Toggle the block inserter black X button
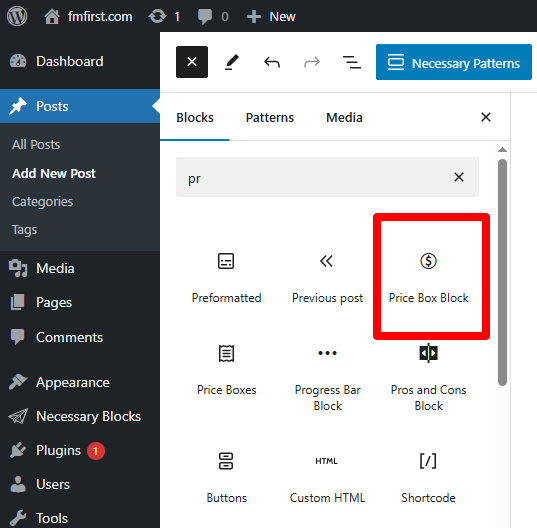The width and height of the screenshot is (537, 528). [192, 62]
